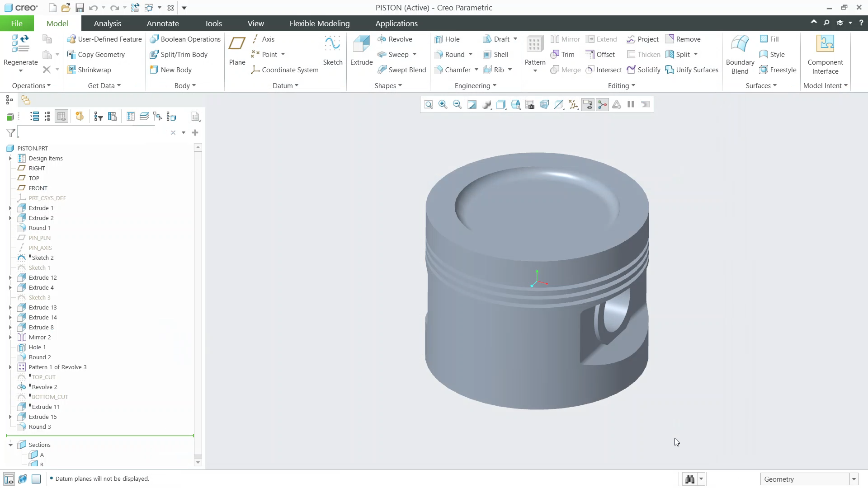Toggle spin center visibility in graphics toolbar
Image resolution: width=868 pixels, height=488 pixels.
click(x=602, y=104)
